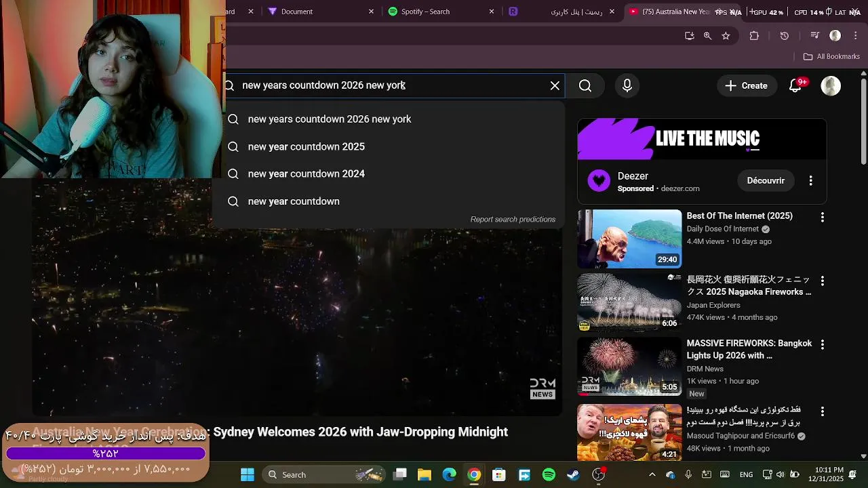Open more options for Best Of The Internet

click(x=823, y=217)
